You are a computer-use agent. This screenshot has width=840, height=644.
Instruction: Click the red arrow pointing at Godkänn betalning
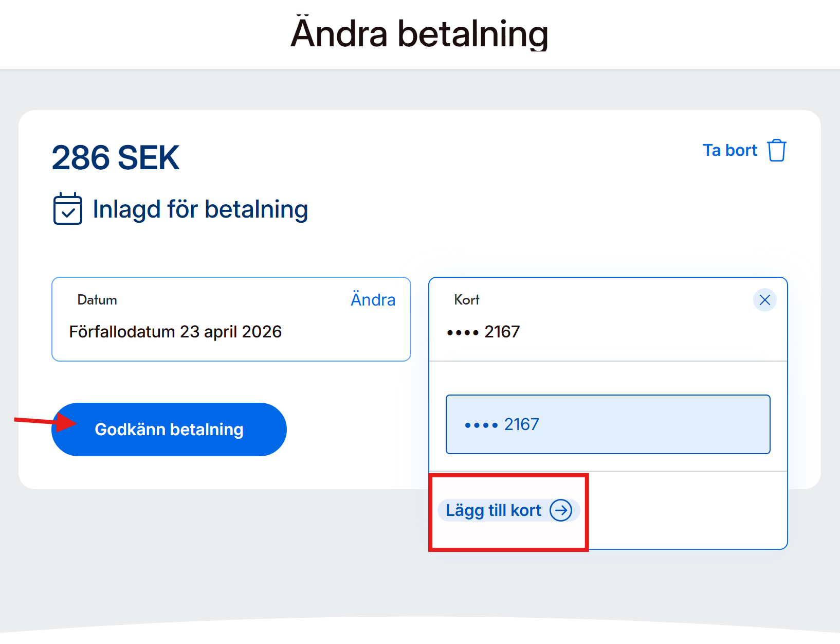45,422
